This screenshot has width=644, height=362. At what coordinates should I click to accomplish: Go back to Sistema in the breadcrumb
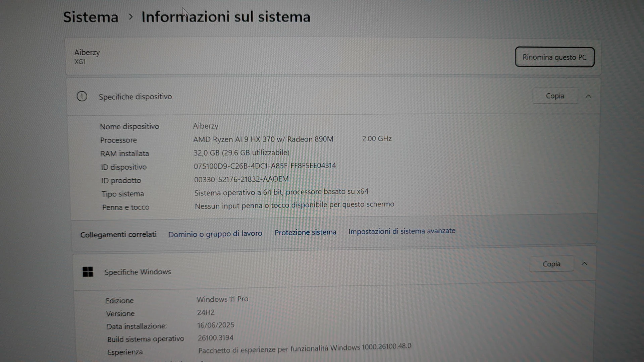pos(91,17)
